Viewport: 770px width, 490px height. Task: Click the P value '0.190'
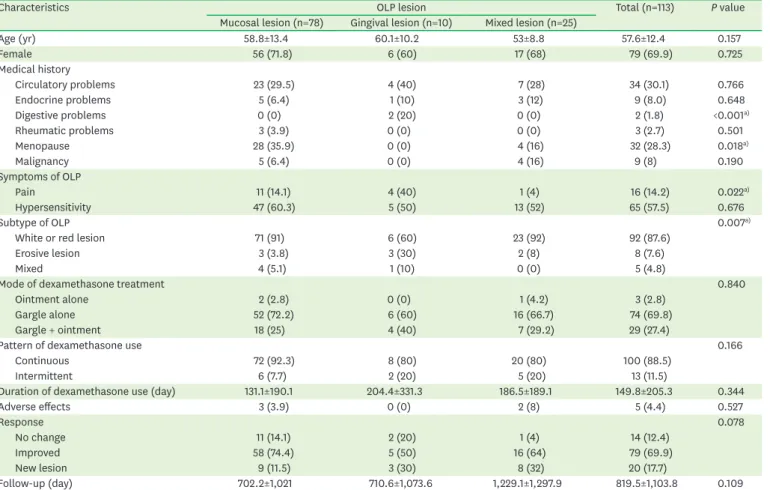click(x=730, y=162)
